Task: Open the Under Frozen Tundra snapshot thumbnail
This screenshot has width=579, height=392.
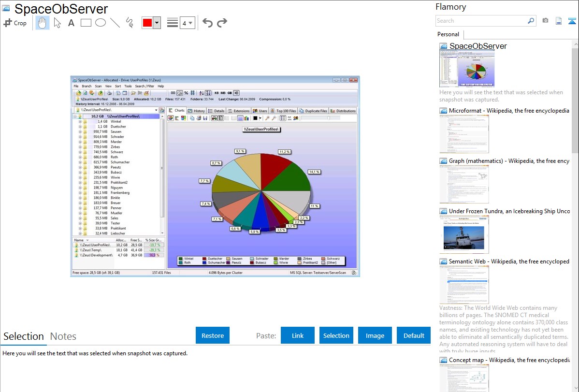Action: [464, 234]
